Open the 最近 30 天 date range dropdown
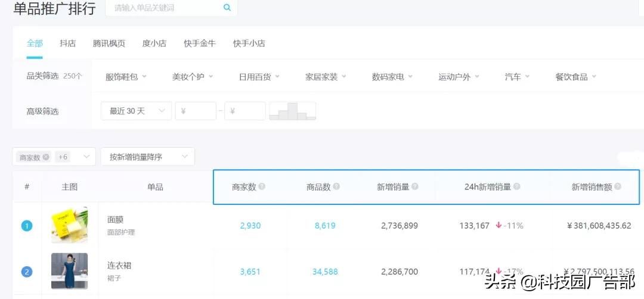 [136, 111]
